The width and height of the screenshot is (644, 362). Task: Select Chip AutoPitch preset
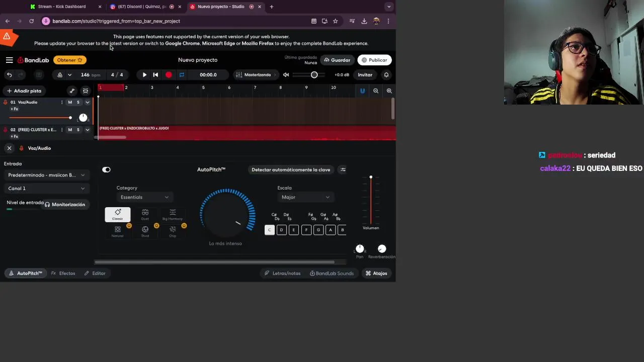tap(173, 231)
